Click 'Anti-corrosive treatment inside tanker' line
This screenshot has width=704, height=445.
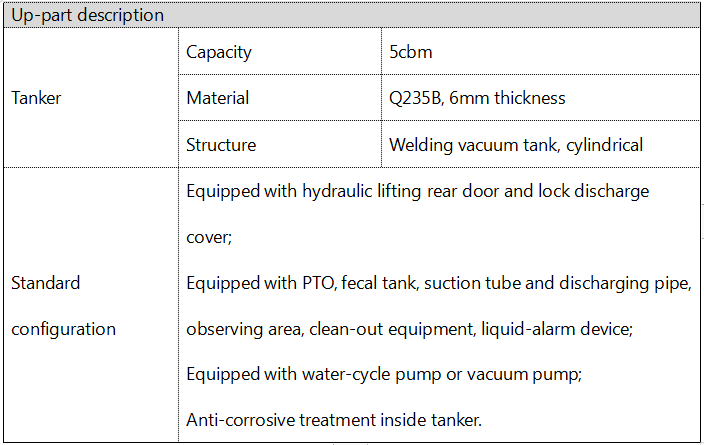[x=334, y=420]
